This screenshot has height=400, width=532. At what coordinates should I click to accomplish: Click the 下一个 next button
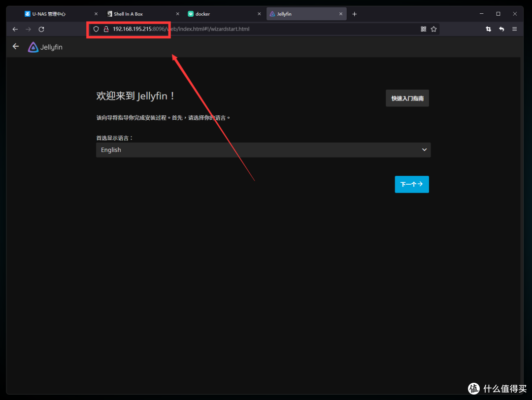click(x=412, y=184)
